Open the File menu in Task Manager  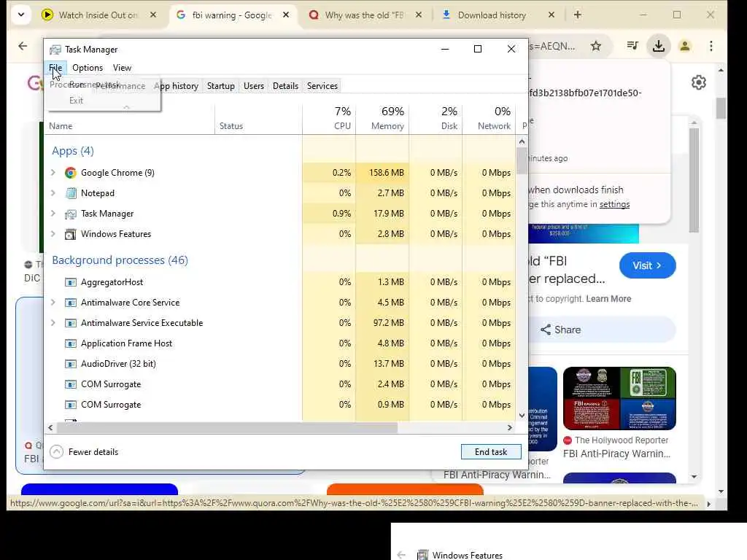coord(55,68)
